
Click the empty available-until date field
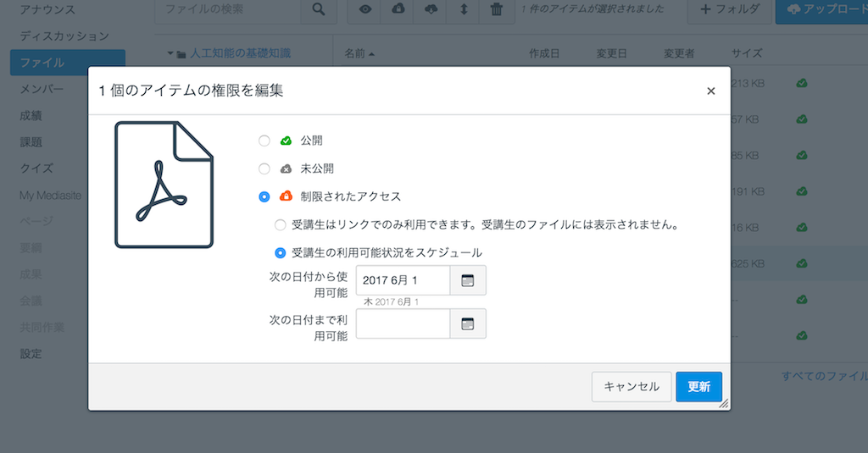click(x=403, y=323)
